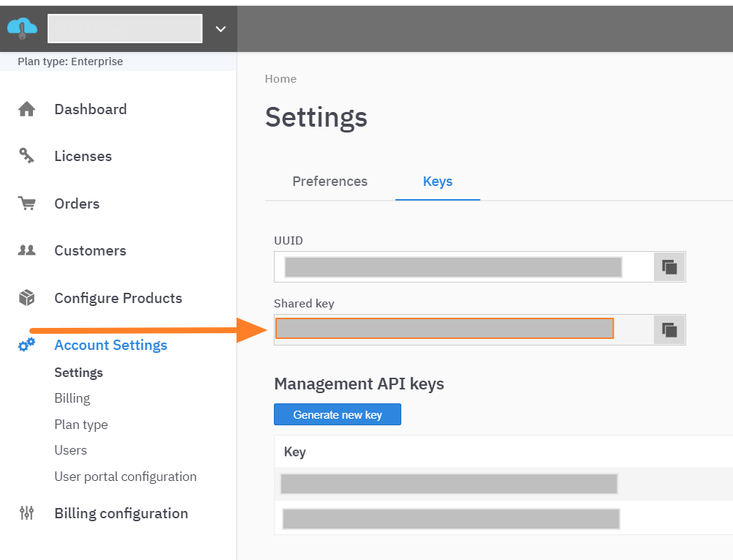Click the Configure Products box icon
Viewport: 733px width, 560px height.
point(27,298)
